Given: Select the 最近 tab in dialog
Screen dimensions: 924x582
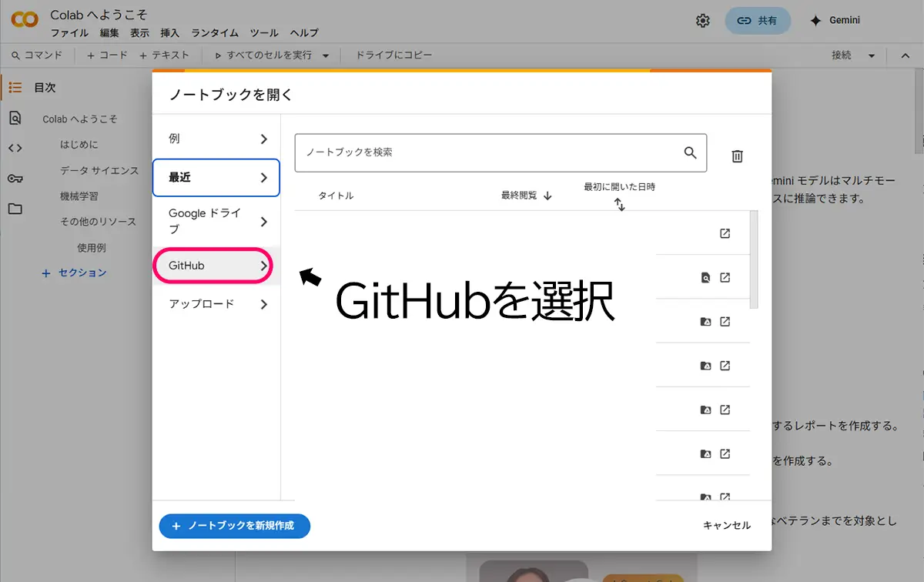Looking at the screenshot, I should pos(216,177).
